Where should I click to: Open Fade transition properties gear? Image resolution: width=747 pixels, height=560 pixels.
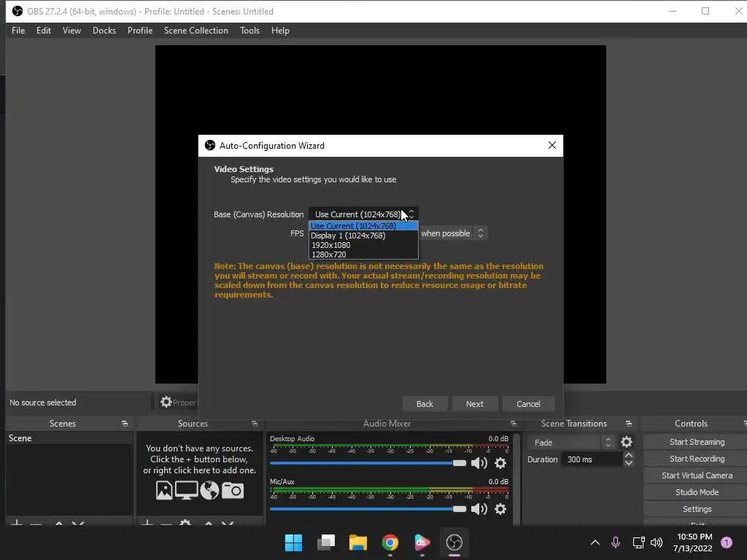click(627, 442)
